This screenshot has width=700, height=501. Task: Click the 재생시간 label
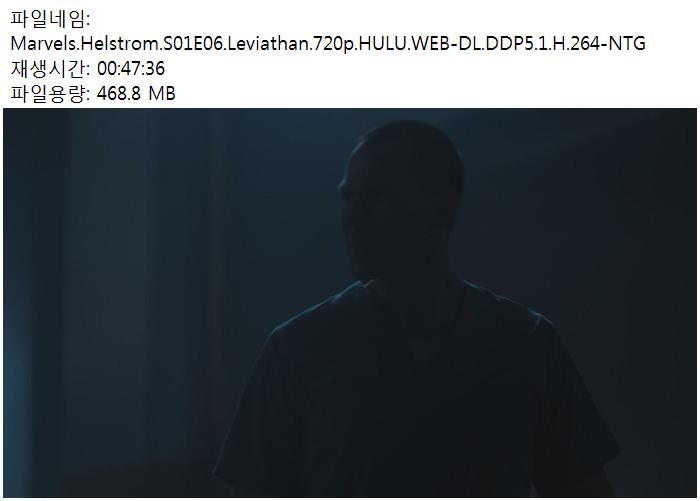click(x=50, y=69)
